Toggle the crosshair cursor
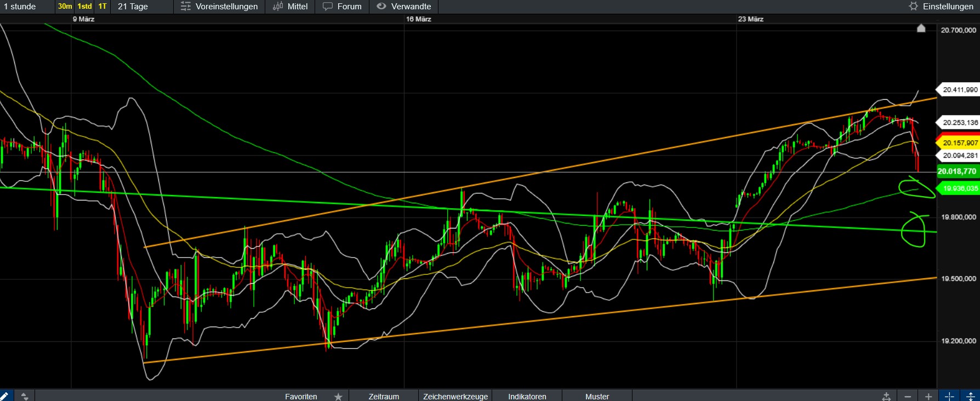 pos(949,396)
